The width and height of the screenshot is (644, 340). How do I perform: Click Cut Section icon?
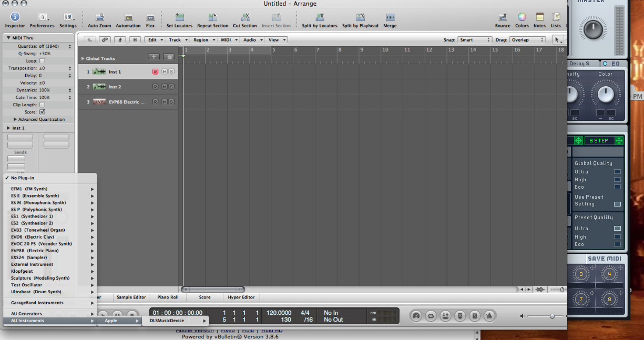[x=245, y=17]
